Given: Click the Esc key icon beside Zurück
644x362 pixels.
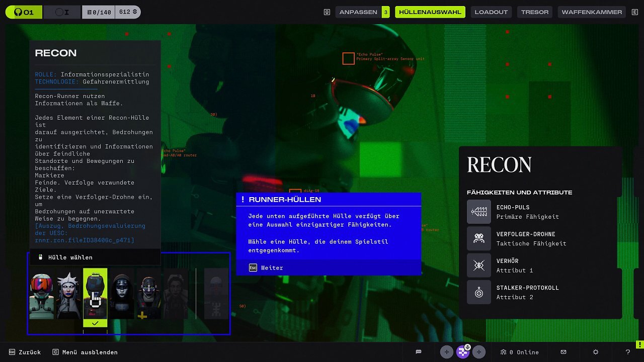Looking at the screenshot, I should (12, 352).
